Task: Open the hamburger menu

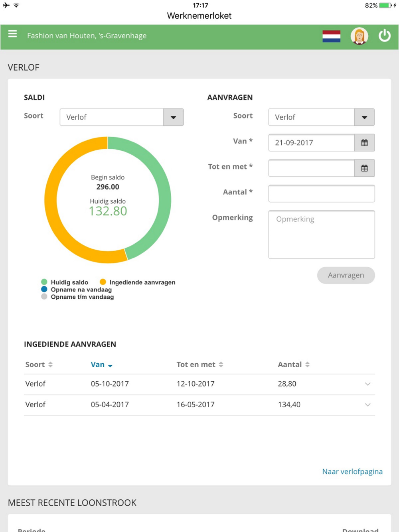Action: point(12,34)
